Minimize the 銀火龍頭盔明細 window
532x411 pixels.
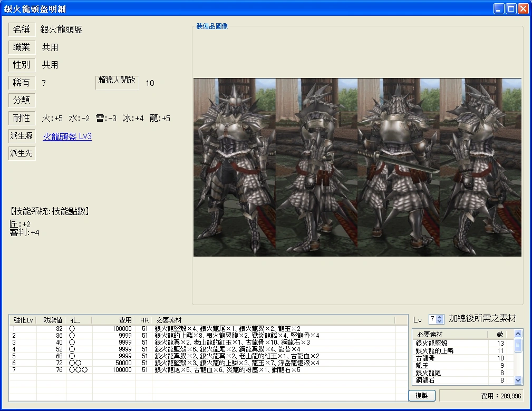click(x=498, y=9)
